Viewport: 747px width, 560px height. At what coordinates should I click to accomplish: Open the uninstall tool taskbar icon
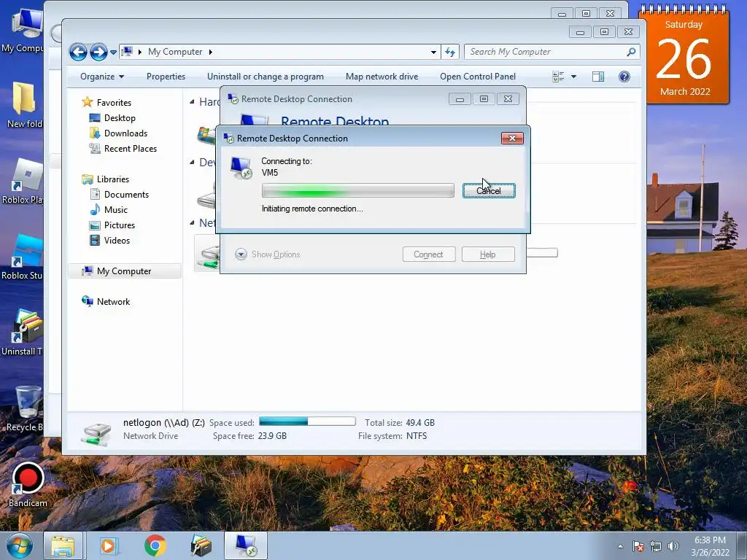[201, 545]
